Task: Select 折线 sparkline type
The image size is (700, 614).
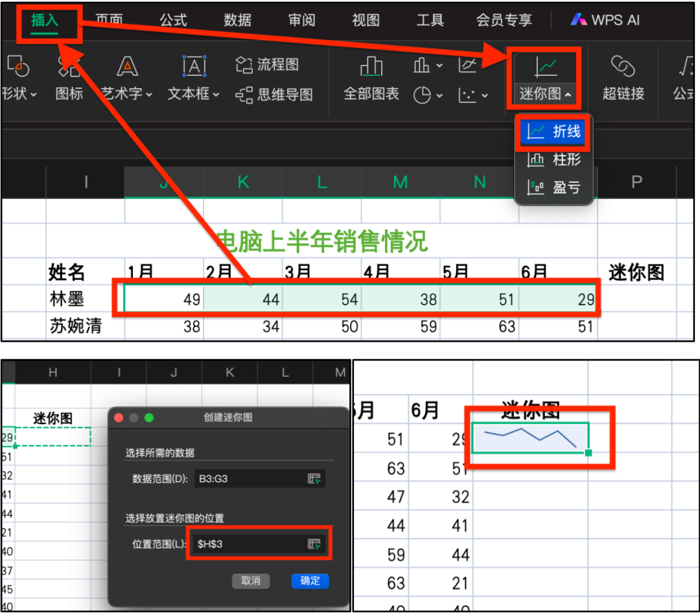Action: click(554, 132)
